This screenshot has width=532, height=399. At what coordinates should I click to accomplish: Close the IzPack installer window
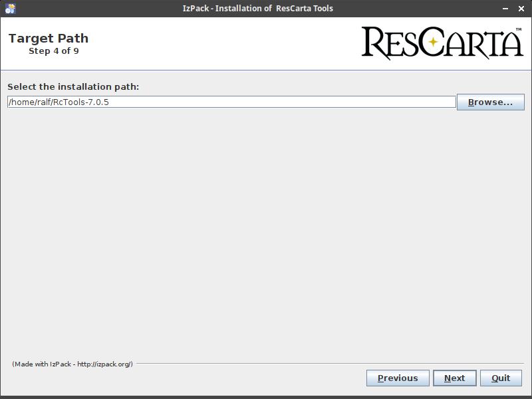point(521,9)
